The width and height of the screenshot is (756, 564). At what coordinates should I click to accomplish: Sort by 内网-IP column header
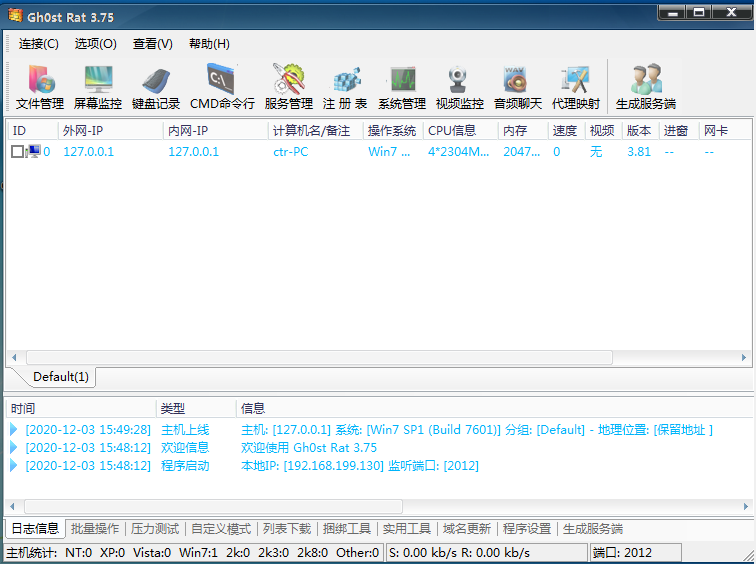(216, 131)
